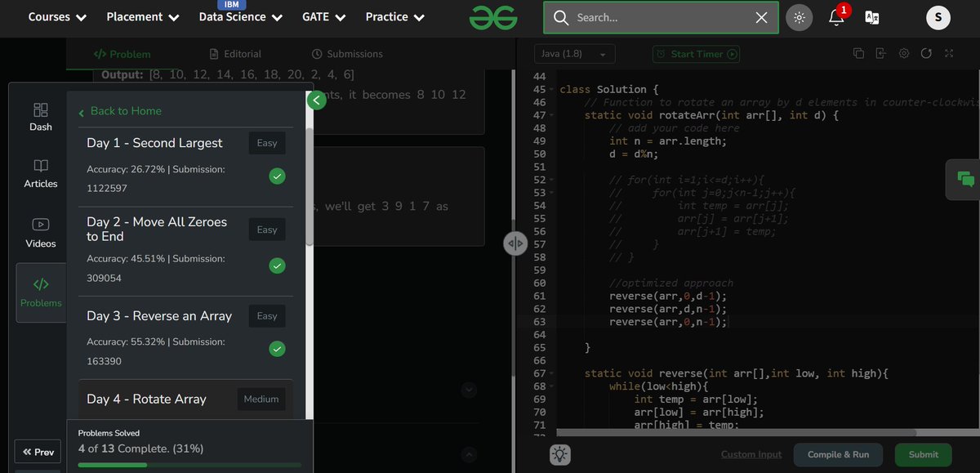Viewport: 980px width, 473px height.
Task: Click the import code file icon
Action: [880, 54]
